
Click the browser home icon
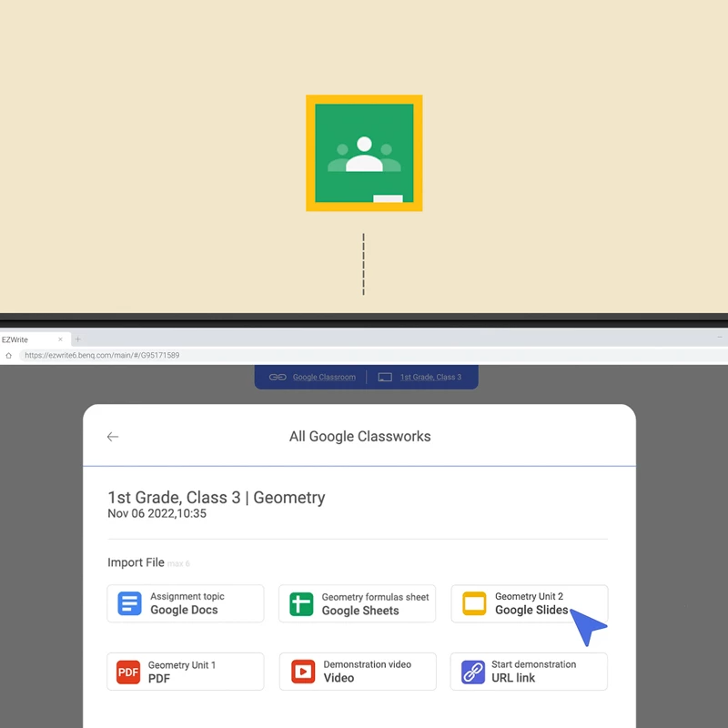tap(8, 355)
